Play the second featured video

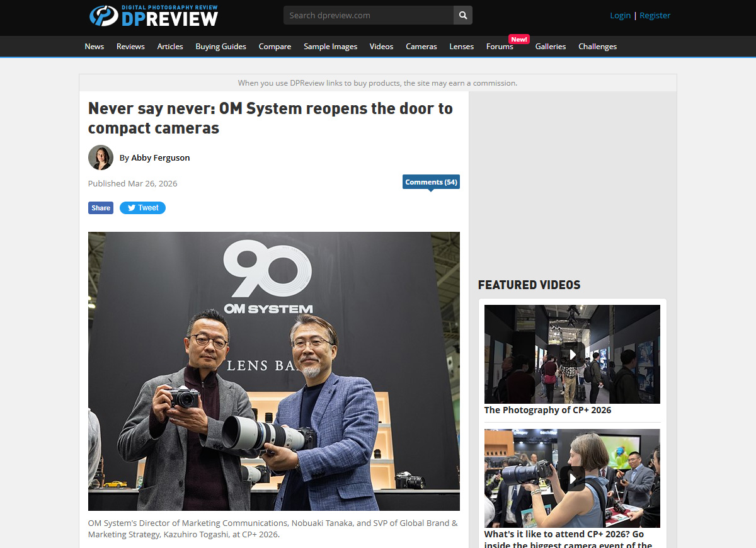pos(572,479)
